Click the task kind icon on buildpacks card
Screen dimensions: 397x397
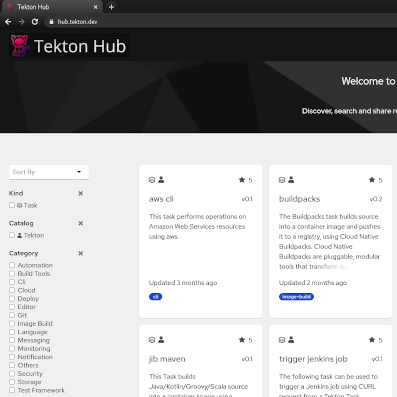pos(282,180)
